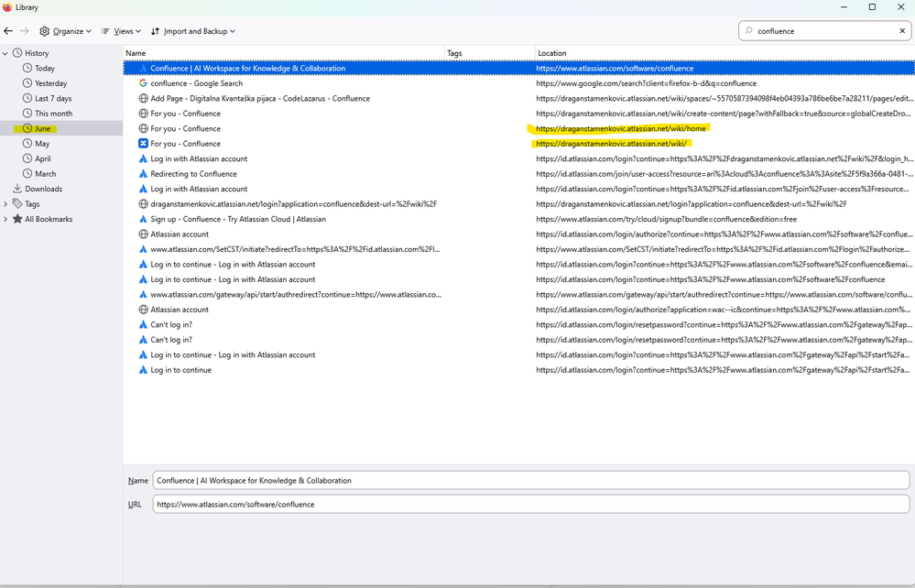Select Yesterday in the History list
Screen dimensions: 915x588
pos(50,83)
